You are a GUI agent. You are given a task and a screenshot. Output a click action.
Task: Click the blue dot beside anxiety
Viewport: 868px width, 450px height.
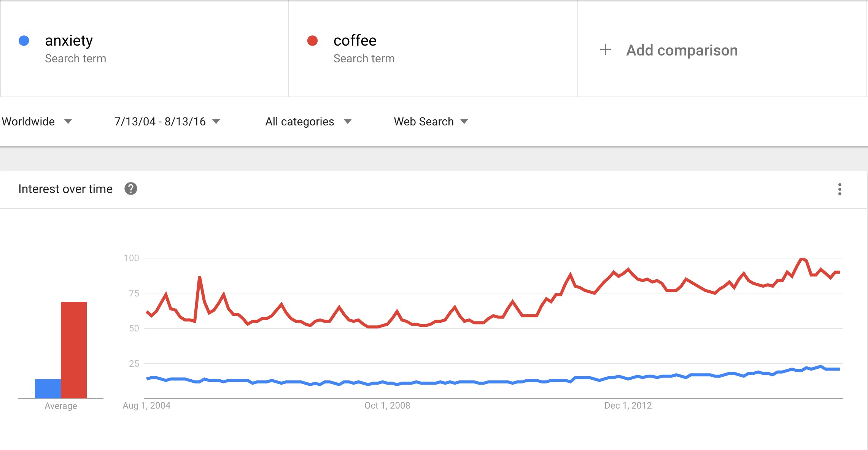pos(24,41)
